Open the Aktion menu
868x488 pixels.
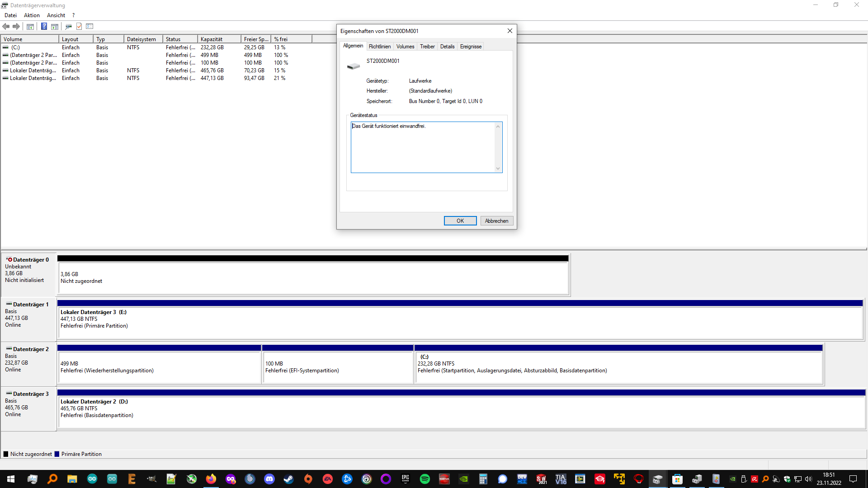[x=32, y=15]
